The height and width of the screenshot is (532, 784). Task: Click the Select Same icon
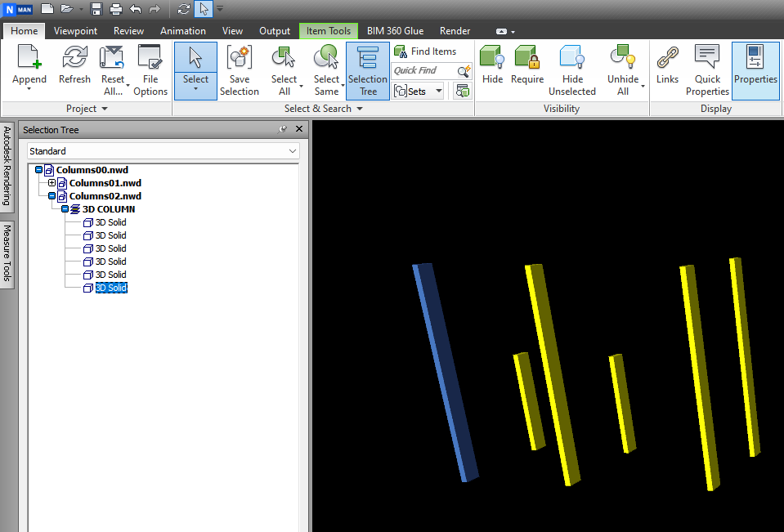[326, 56]
